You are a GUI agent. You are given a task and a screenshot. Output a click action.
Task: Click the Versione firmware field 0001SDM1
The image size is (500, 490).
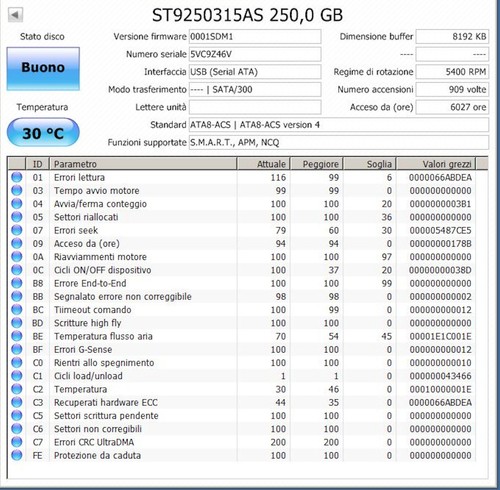pos(255,37)
